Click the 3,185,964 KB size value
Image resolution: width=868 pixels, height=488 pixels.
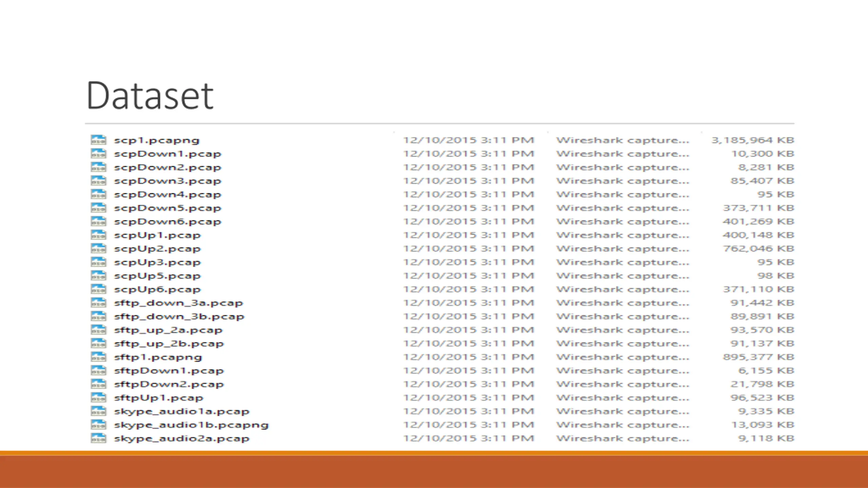coord(753,140)
